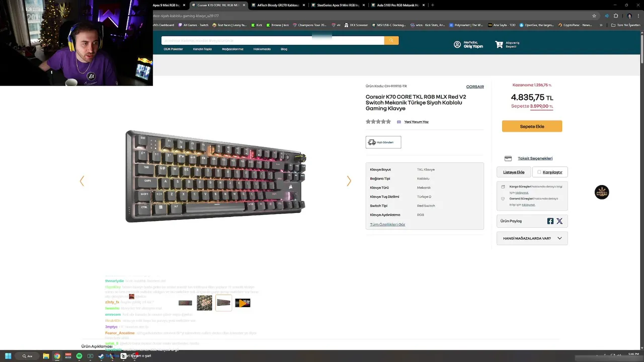Click the user account Giriş Yapın icon
Image resolution: width=644 pixels, height=362 pixels.
(x=457, y=45)
